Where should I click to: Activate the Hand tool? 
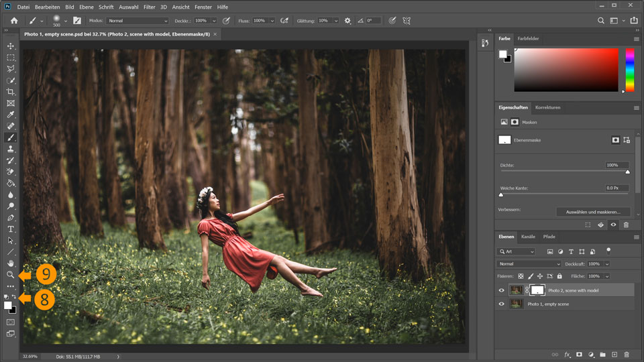pyautogui.click(x=11, y=263)
